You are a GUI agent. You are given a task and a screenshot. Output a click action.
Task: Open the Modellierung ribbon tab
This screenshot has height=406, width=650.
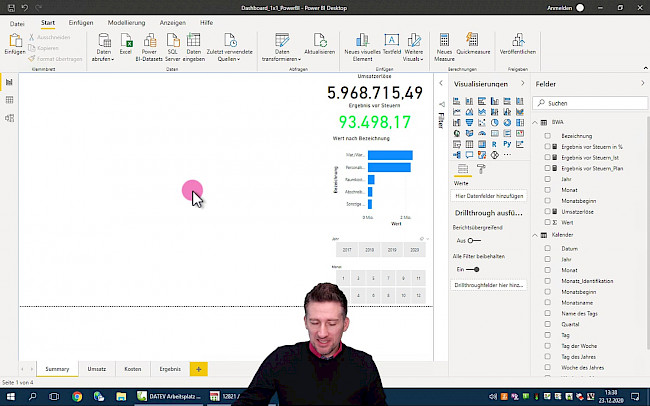126,21
